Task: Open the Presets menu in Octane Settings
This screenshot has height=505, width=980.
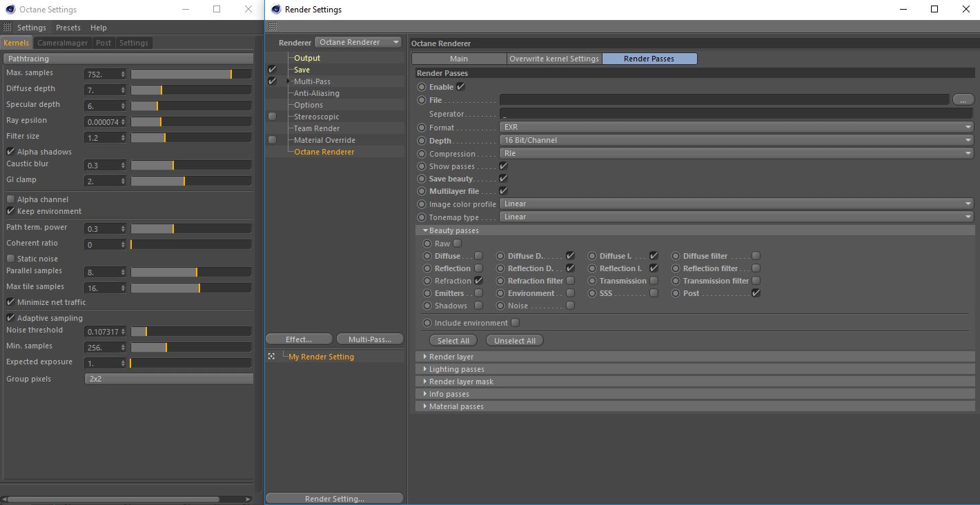Action: click(x=68, y=28)
